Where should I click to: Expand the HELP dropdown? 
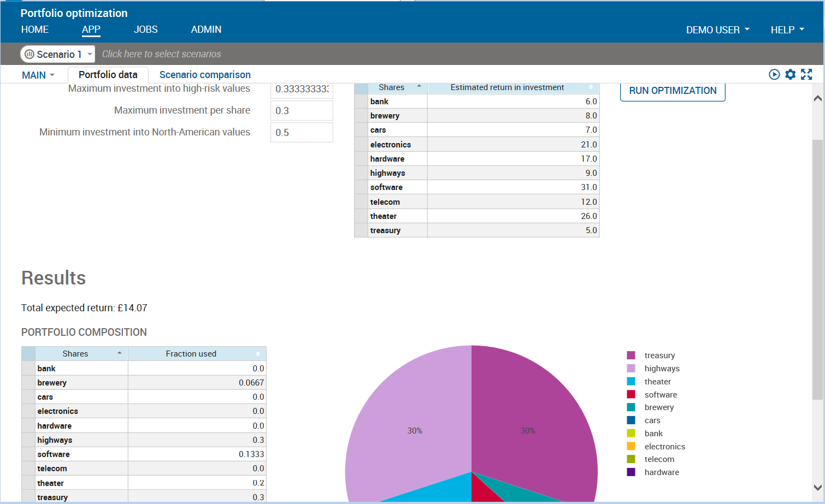pos(787,29)
